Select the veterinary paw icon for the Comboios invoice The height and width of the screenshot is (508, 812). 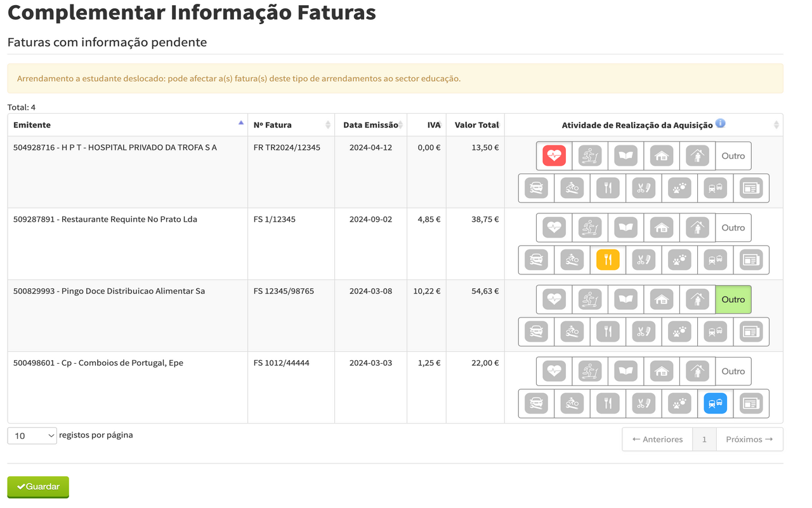pyautogui.click(x=679, y=403)
